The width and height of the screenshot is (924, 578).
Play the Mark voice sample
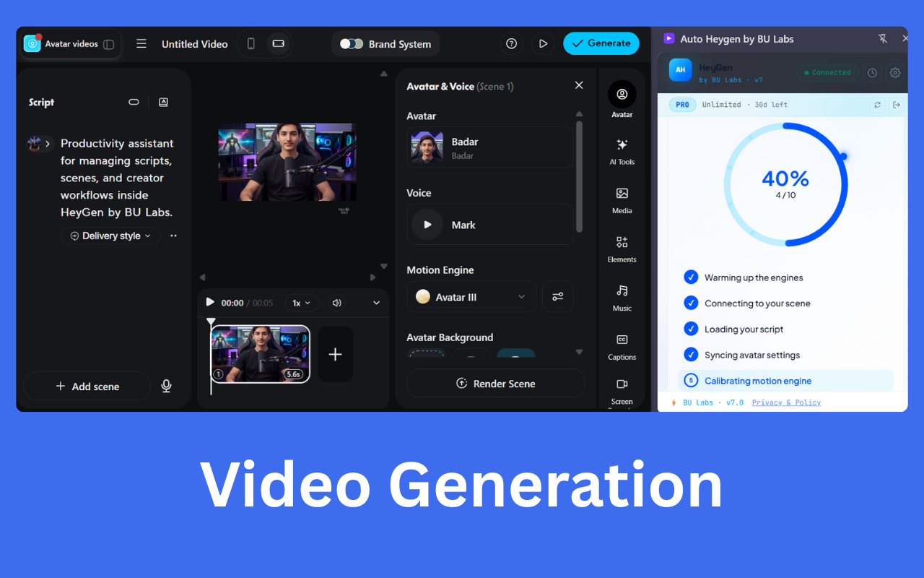427,225
